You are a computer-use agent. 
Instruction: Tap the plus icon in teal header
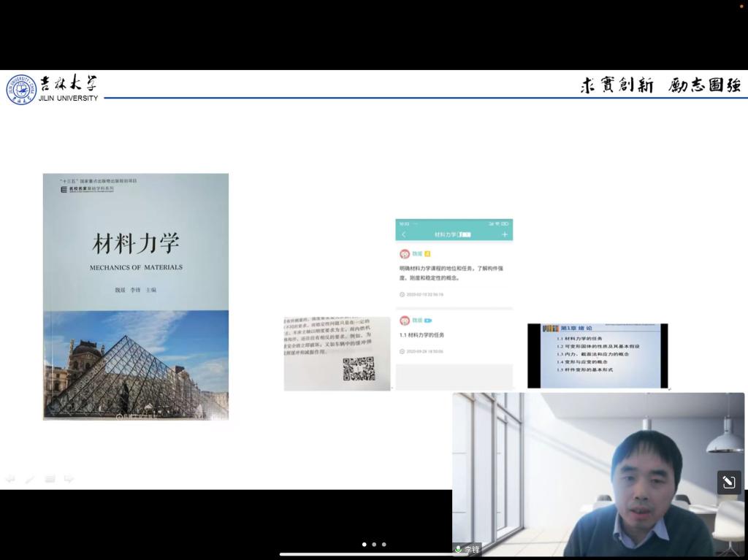click(504, 234)
